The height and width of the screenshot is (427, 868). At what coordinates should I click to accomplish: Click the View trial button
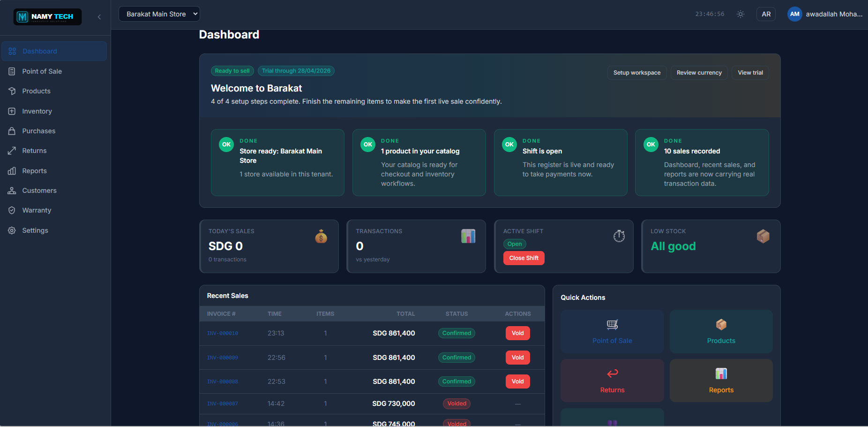point(750,73)
